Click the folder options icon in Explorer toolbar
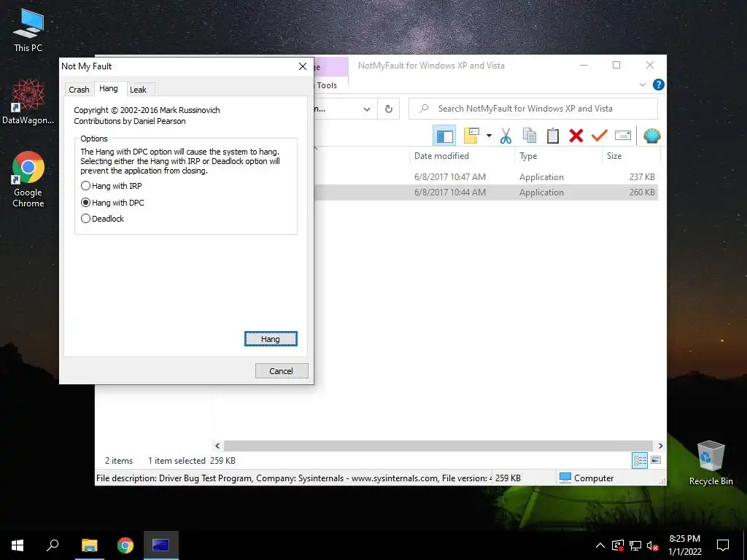Image resolution: width=747 pixels, height=560 pixels. (471, 136)
